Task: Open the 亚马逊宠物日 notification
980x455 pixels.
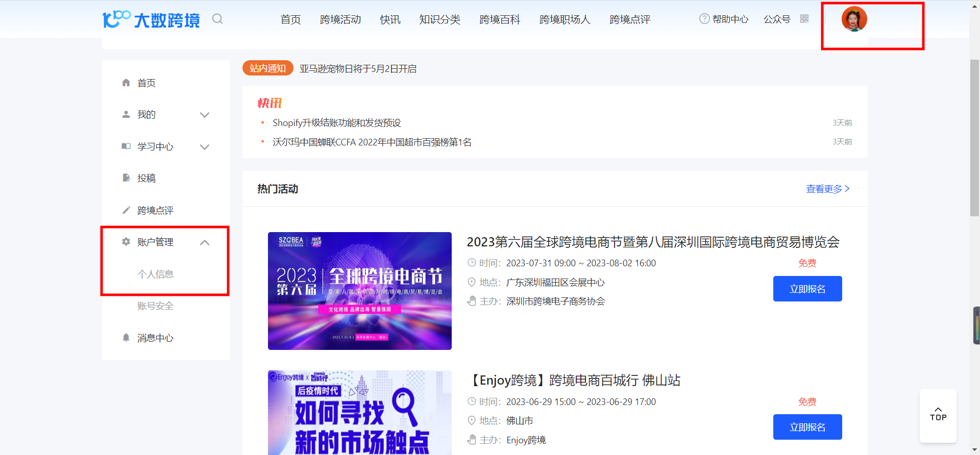Action: pyautogui.click(x=358, y=69)
